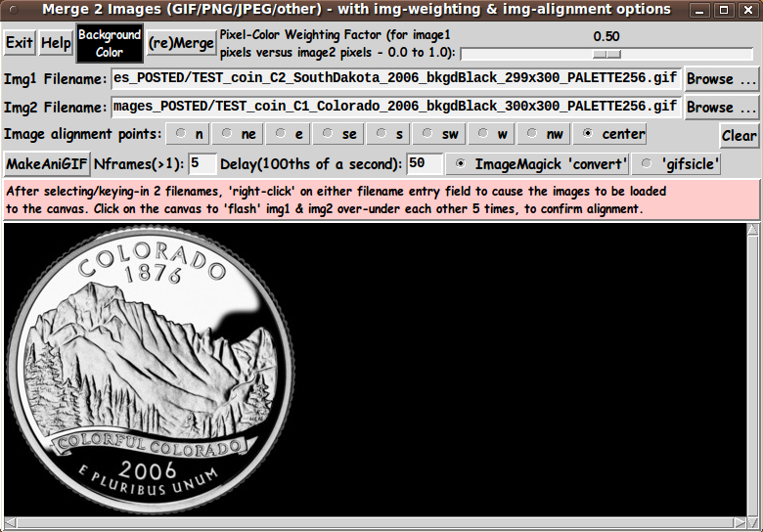Viewport: 763px width, 532px height.
Task: Open the Background Color chooser
Action: tap(110, 43)
